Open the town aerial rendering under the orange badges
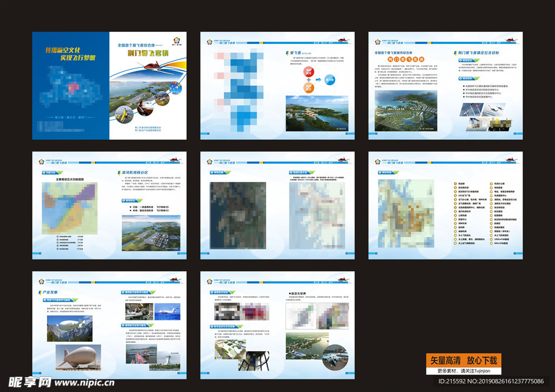This screenshot has width=555, height=392. [406, 110]
